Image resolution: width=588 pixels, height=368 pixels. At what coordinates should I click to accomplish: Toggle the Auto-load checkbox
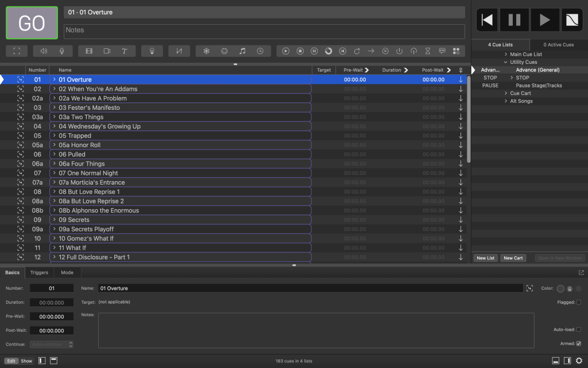point(579,329)
